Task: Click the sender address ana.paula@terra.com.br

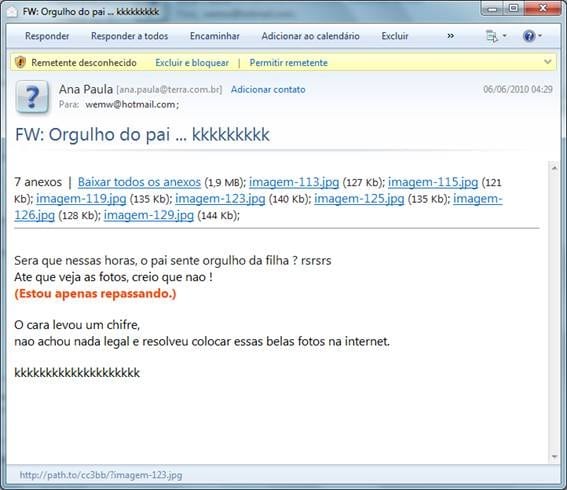Action: coord(169,89)
